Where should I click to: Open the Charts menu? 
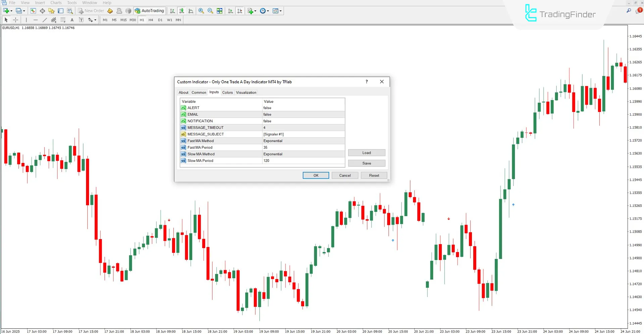[x=56, y=2]
